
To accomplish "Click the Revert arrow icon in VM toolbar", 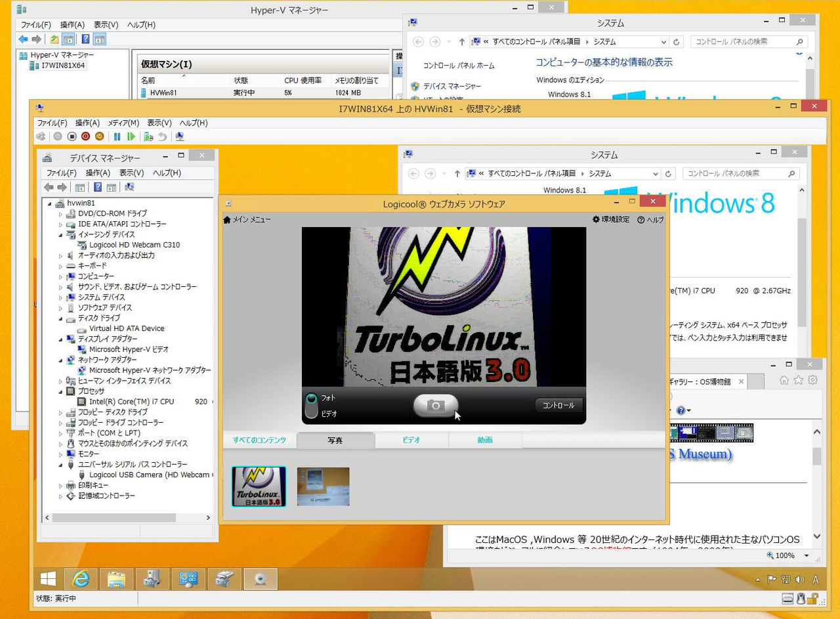I will 162,137.
